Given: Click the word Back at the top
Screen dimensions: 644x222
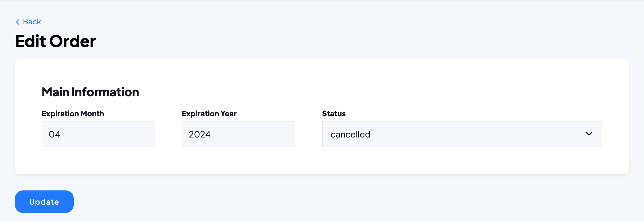Looking at the screenshot, I should tap(32, 22).
